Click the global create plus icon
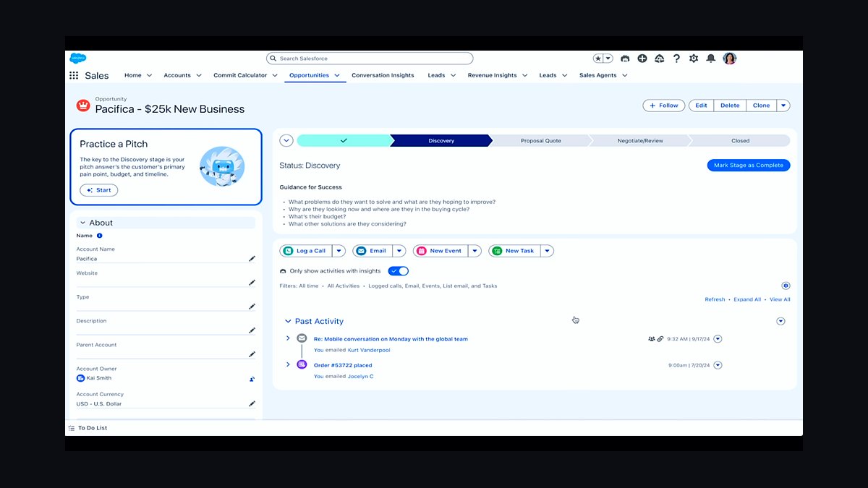Viewport: 868px width, 488px height. (x=642, y=59)
